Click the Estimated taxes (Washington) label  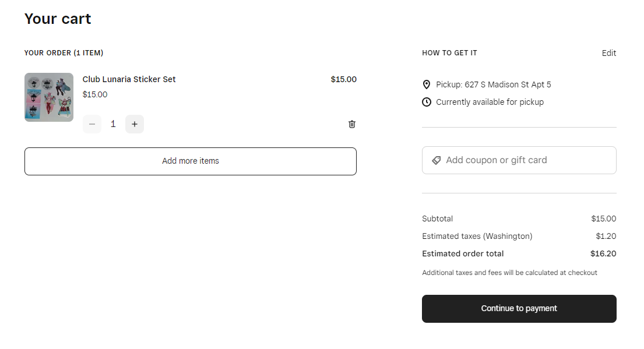point(477,236)
